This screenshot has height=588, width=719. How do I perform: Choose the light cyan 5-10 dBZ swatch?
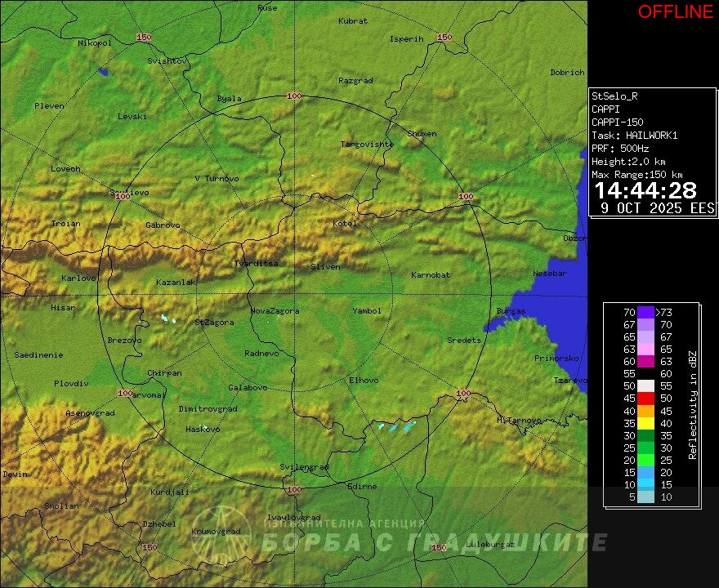646,497
